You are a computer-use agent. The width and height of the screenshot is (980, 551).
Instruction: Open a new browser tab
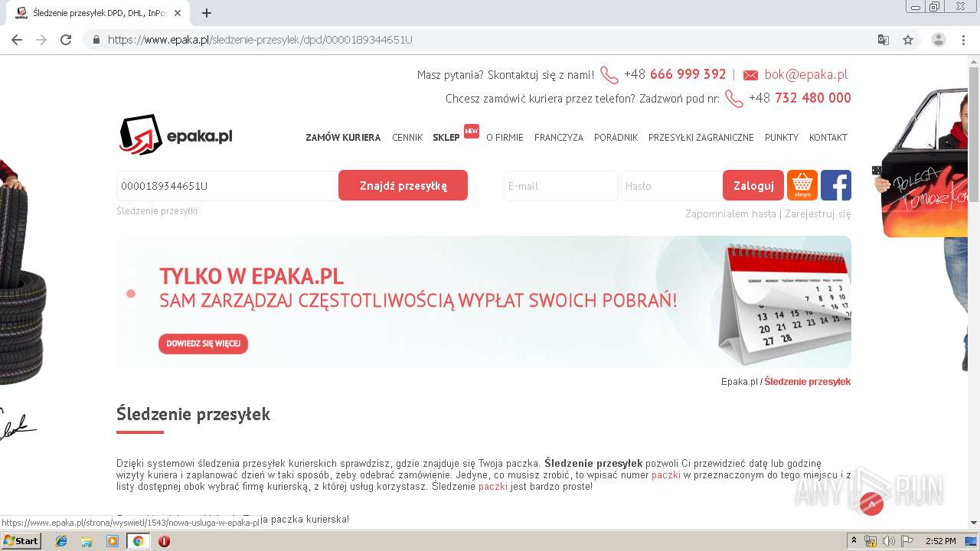[x=207, y=13]
